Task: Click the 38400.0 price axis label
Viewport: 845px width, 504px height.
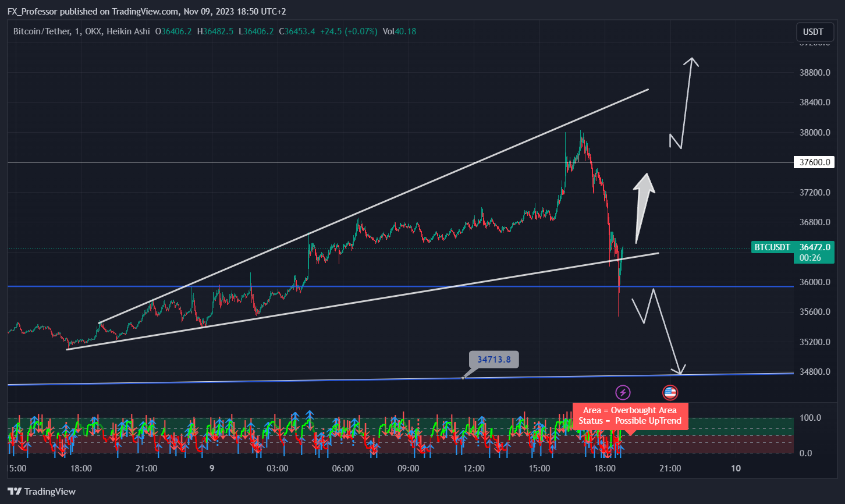Action: tap(814, 102)
